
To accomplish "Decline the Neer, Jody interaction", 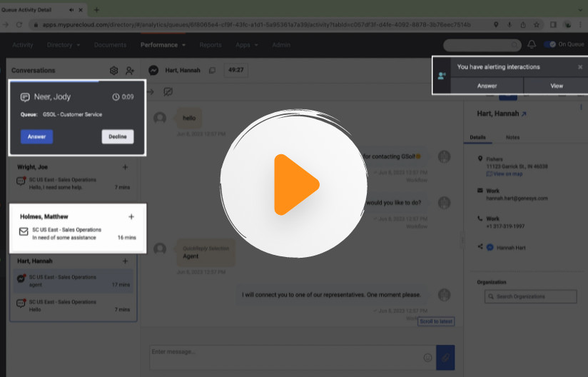I will [x=117, y=136].
